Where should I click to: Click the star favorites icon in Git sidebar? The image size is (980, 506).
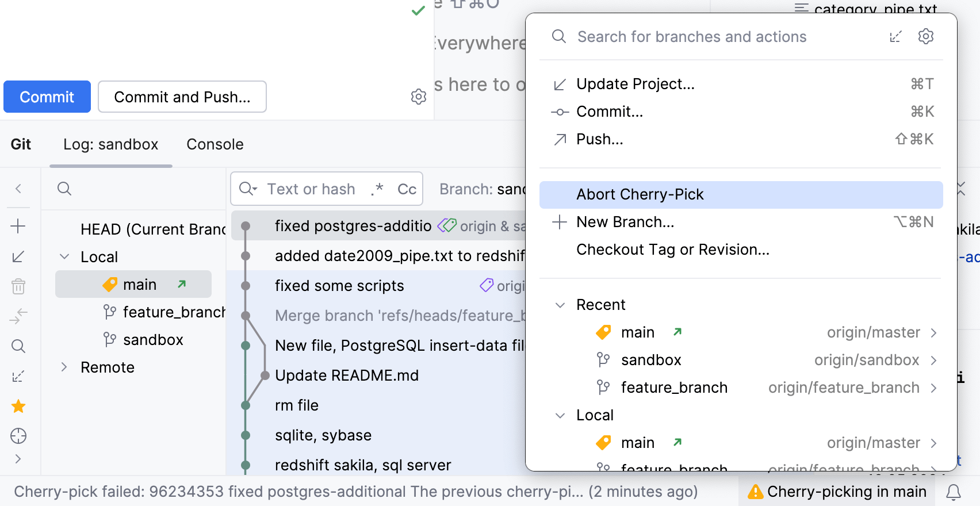(18, 407)
